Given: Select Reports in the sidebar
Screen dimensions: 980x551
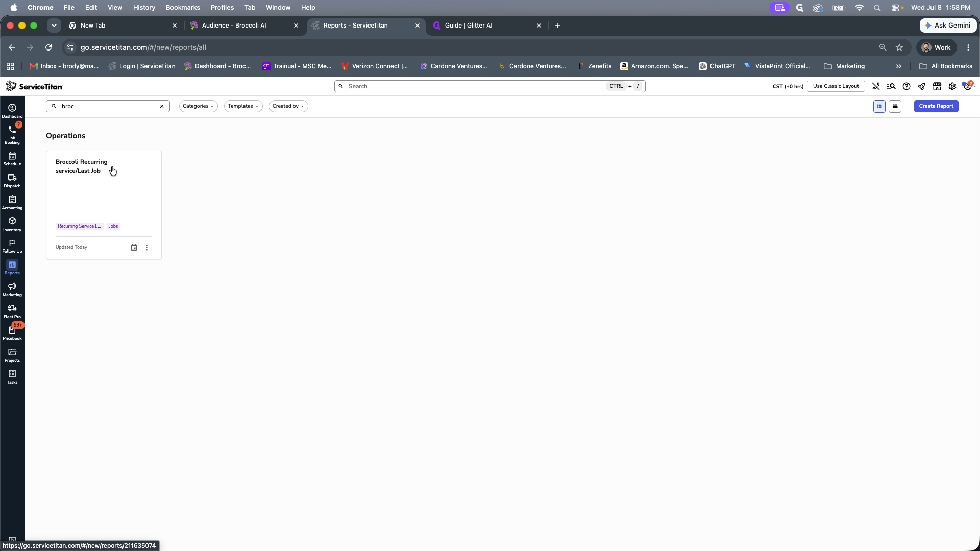Looking at the screenshot, I should 12,268.
